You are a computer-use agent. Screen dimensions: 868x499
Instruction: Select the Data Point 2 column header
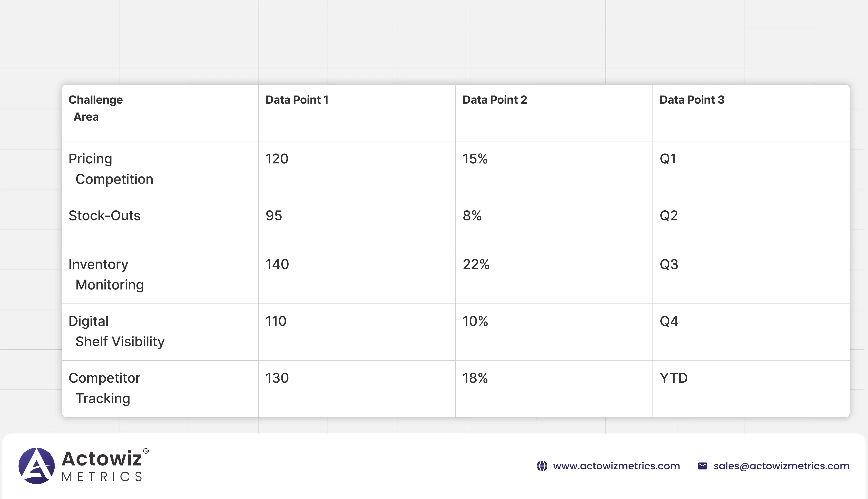click(x=494, y=100)
